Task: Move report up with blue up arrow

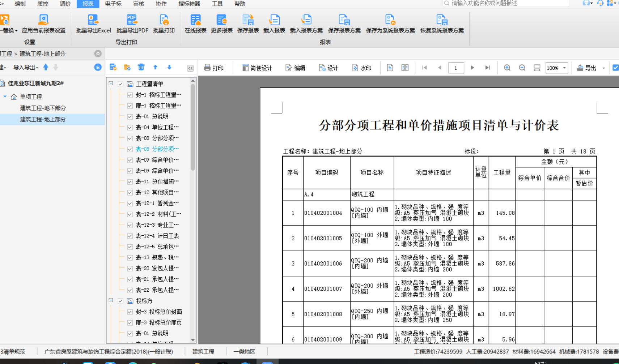Action: pos(155,67)
